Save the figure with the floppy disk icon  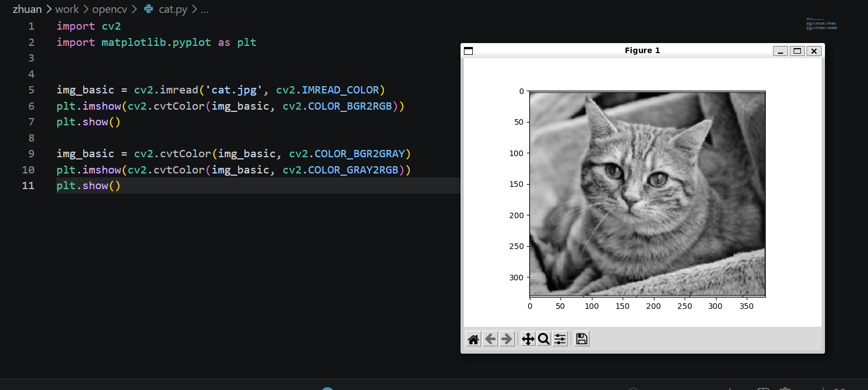(582, 339)
